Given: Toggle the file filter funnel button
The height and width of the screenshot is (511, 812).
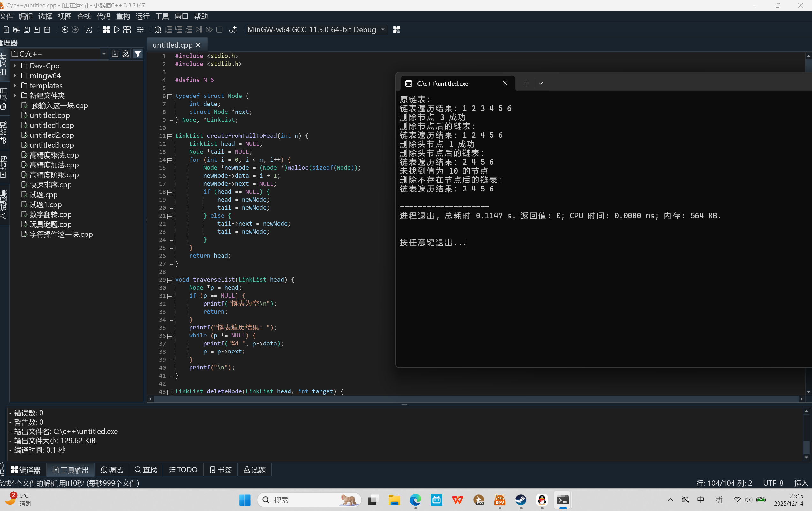Looking at the screenshot, I should (138, 54).
